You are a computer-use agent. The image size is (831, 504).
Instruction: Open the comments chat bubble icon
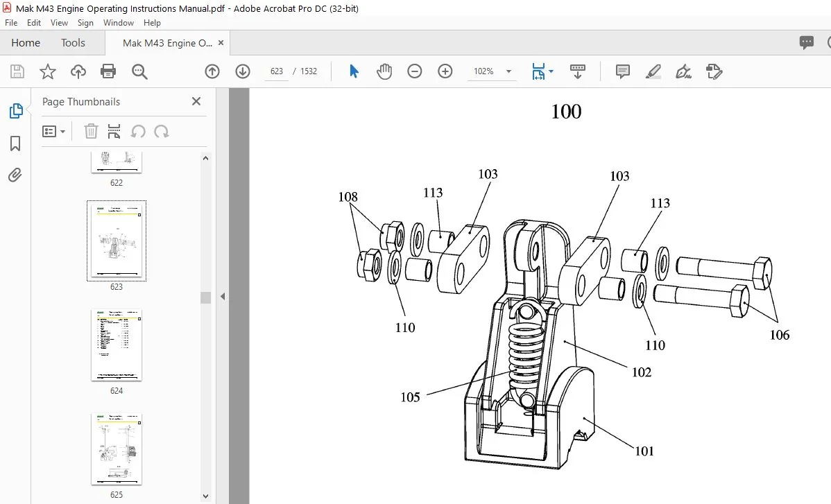(807, 42)
